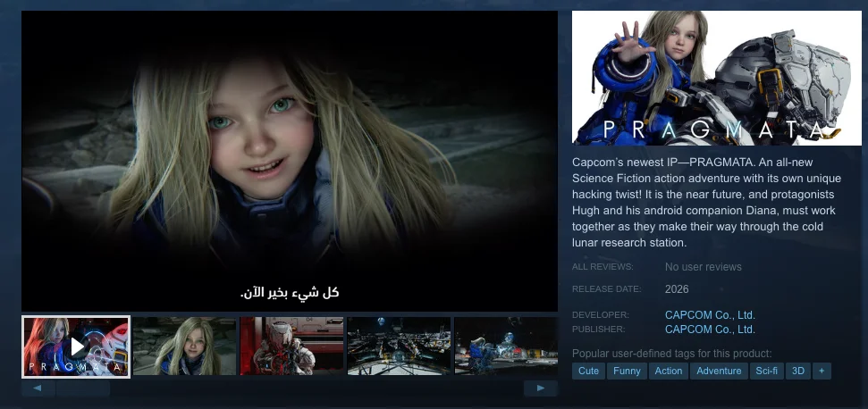The image size is (868, 409).
Task: Click the plus button to add tags
Action: [x=822, y=371]
